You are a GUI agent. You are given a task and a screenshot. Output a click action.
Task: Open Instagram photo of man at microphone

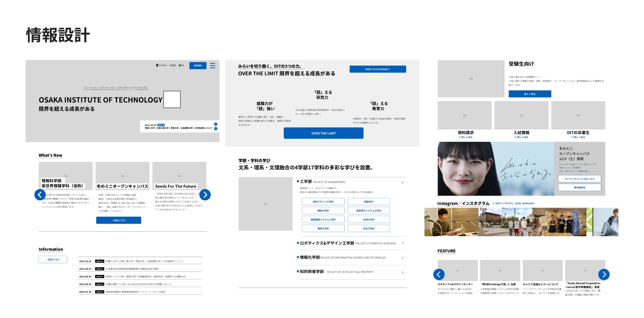coord(451,222)
